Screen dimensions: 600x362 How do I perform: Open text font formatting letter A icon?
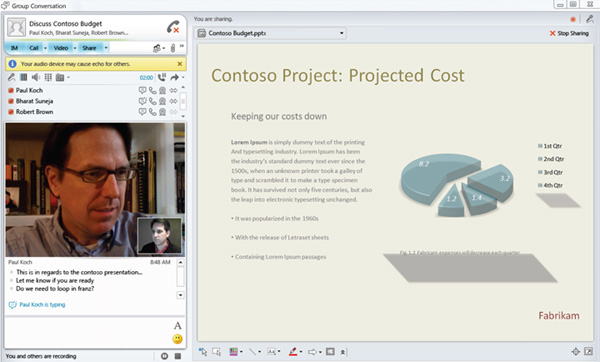click(x=177, y=326)
